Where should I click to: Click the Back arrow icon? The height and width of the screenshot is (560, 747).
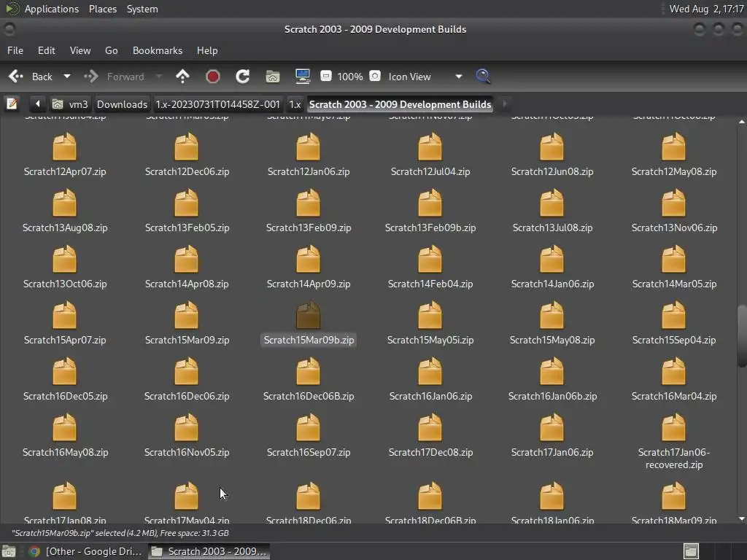[x=16, y=77]
